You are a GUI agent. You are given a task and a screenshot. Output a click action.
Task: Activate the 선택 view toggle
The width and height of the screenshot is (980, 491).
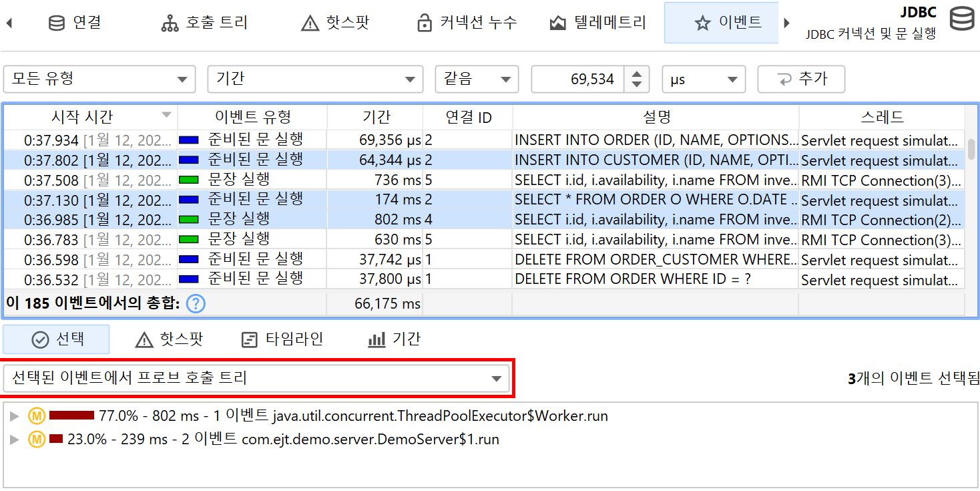click(x=57, y=339)
